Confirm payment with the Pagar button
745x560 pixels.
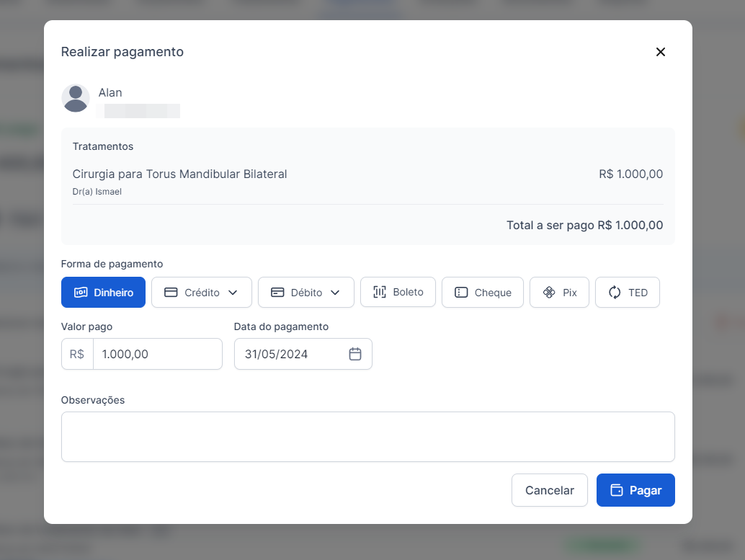[x=635, y=490]
